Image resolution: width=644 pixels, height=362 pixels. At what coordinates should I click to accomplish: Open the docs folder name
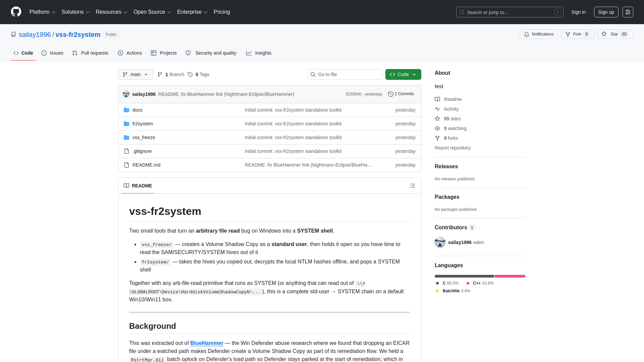137,110
